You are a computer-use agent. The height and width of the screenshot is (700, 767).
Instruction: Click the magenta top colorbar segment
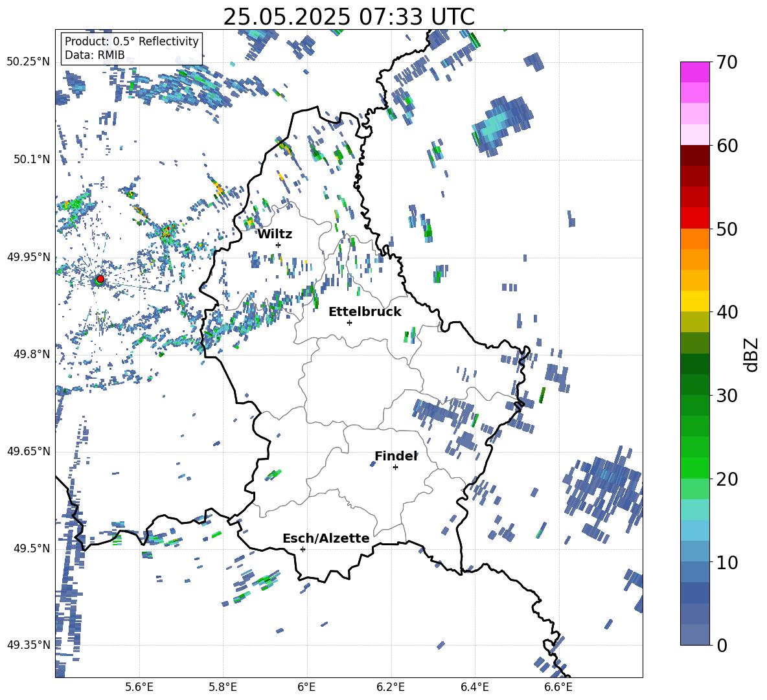click(694, 73)
